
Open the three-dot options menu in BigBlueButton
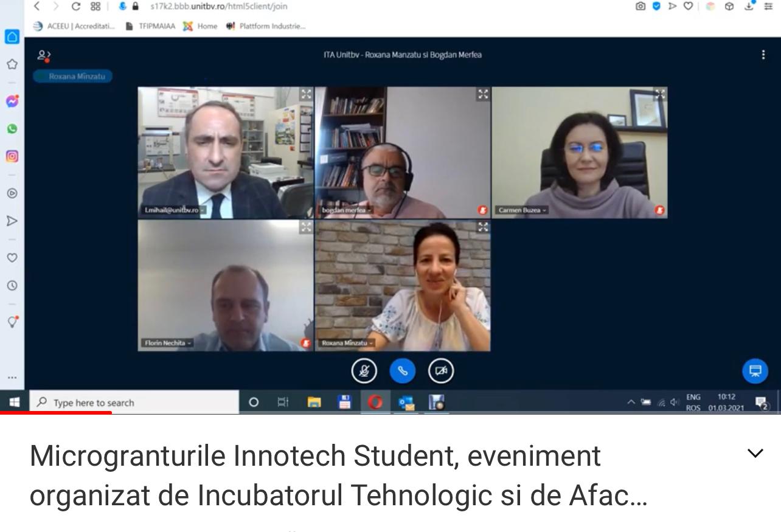click(x=763, y=55)
